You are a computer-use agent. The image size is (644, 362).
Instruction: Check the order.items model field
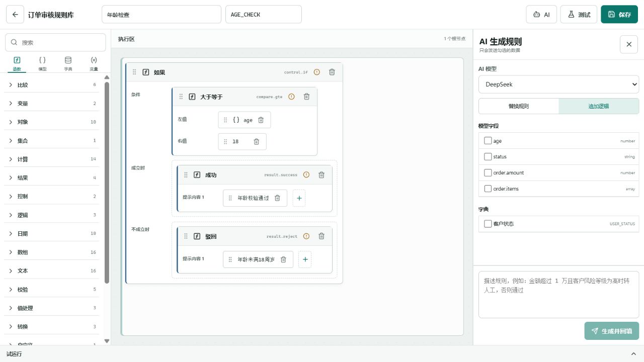point(488,189)
